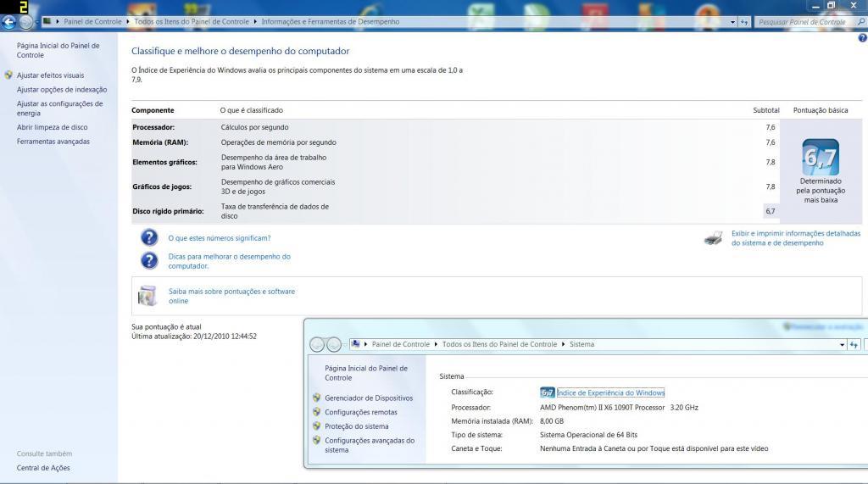Expand arrow after Todos os Itens in main breadcrumb
Screen dimensions: 868x484
point(255,21)
